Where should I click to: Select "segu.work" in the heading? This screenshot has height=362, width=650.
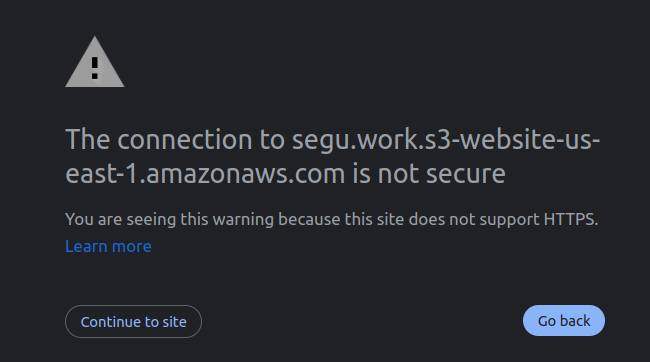tap(355, 140)
